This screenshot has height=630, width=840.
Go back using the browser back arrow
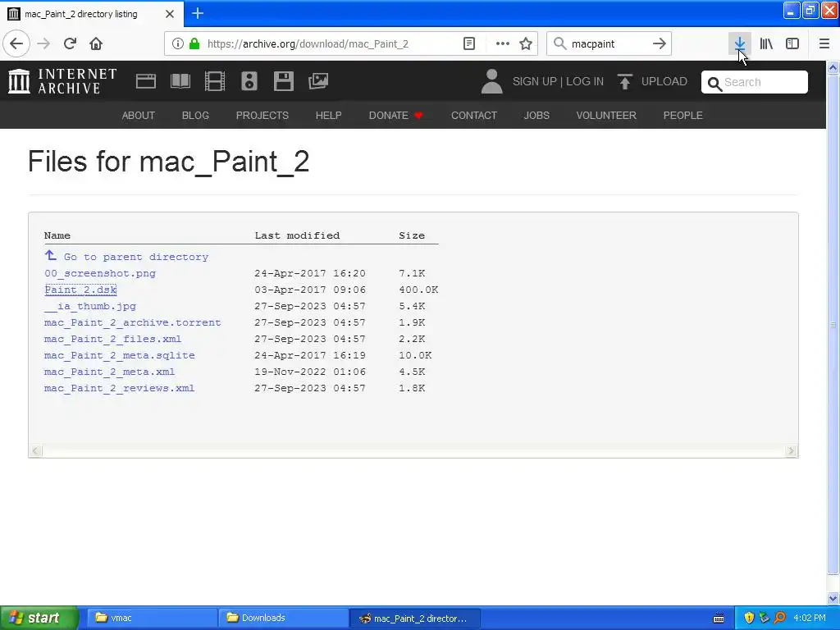click(x=16, y=43)
